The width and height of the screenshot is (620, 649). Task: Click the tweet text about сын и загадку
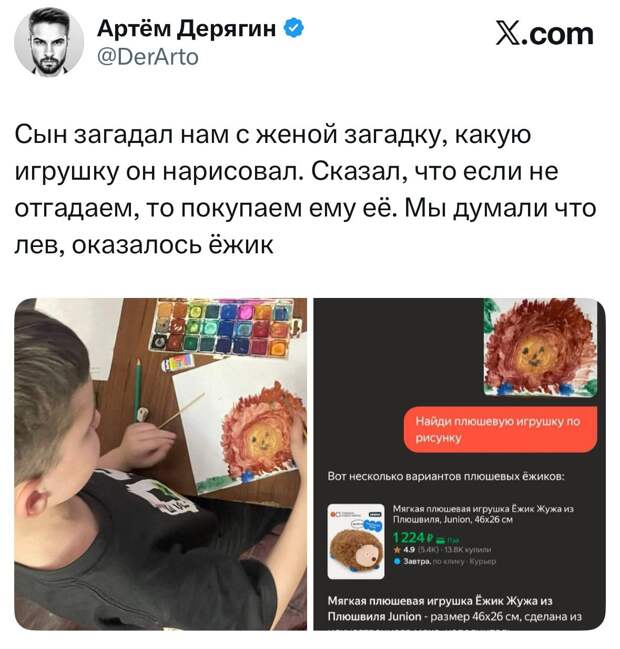(305, 190)
